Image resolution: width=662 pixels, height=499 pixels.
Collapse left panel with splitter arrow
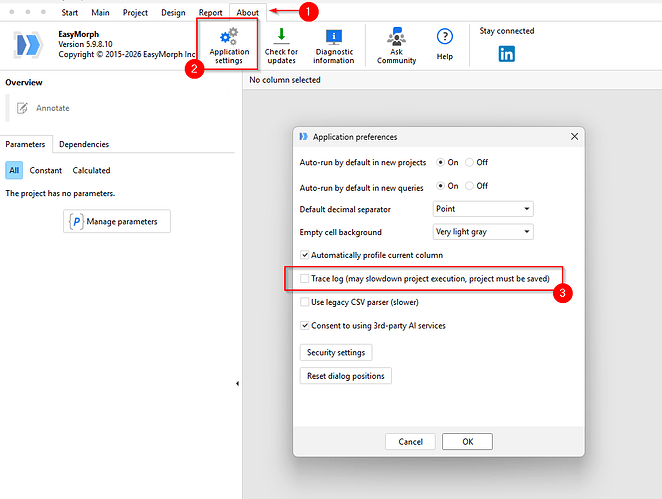237,383
